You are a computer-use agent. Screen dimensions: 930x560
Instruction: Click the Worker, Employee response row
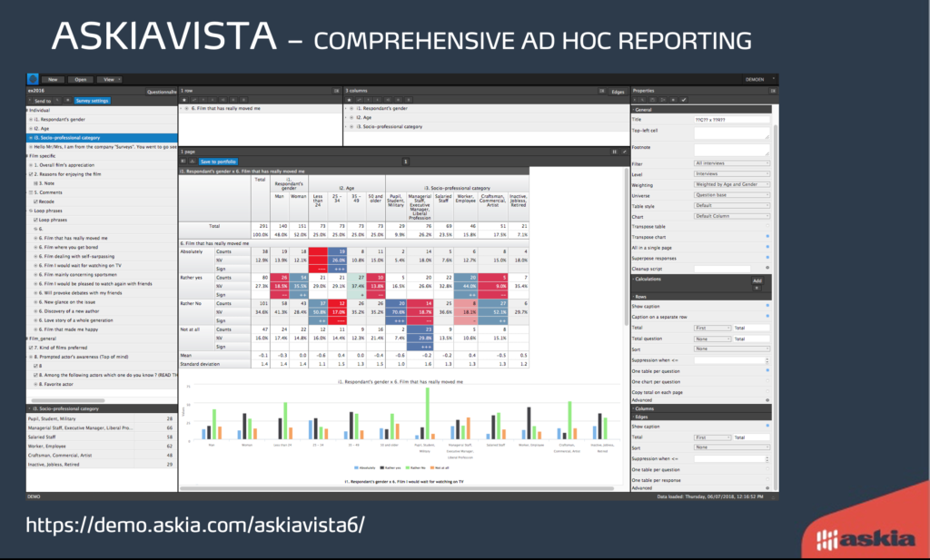pyautogui.click(x=101, y=446)
